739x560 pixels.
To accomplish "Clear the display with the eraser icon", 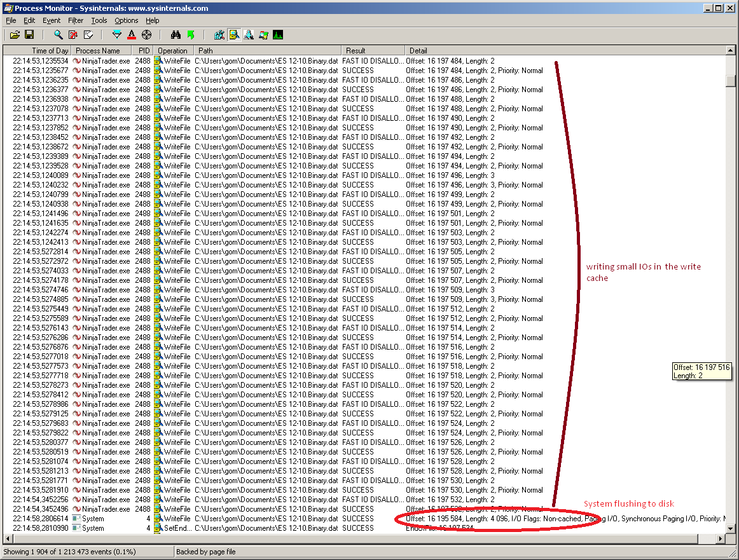I will tap(88, 35).
